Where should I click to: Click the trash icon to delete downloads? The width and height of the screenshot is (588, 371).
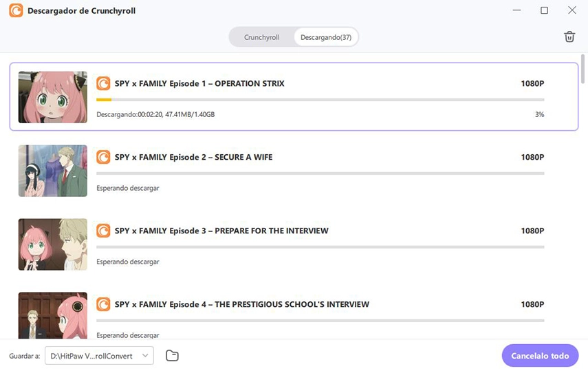pyautogui.click(x=569, y=36)
